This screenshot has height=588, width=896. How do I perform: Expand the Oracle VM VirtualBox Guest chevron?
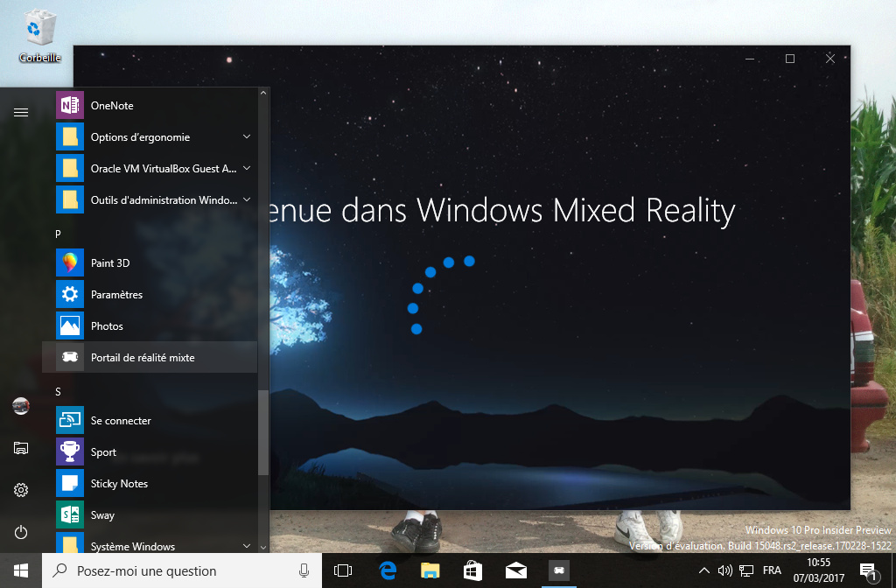coord(246,168)
